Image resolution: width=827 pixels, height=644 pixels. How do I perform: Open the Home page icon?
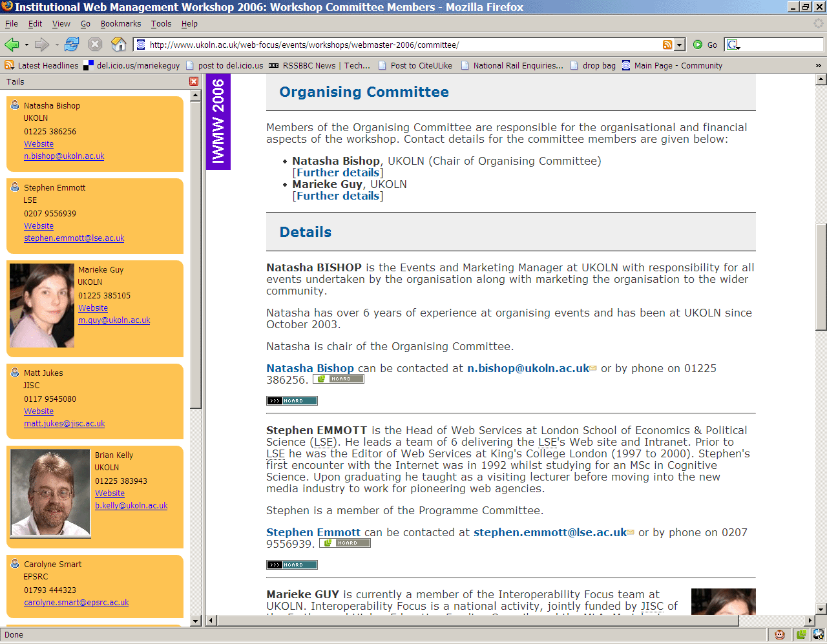pyautogui.click(x=119, y=45)
